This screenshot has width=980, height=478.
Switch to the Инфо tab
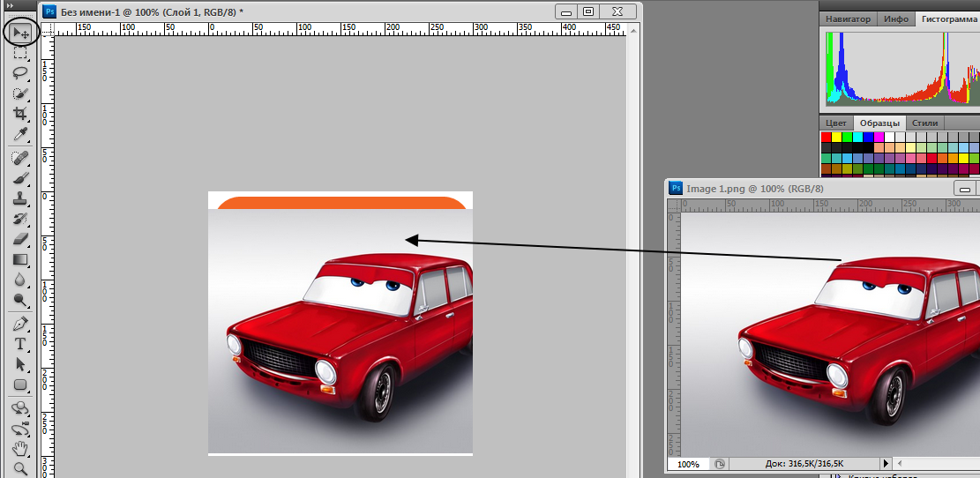(x=896, y=19)
